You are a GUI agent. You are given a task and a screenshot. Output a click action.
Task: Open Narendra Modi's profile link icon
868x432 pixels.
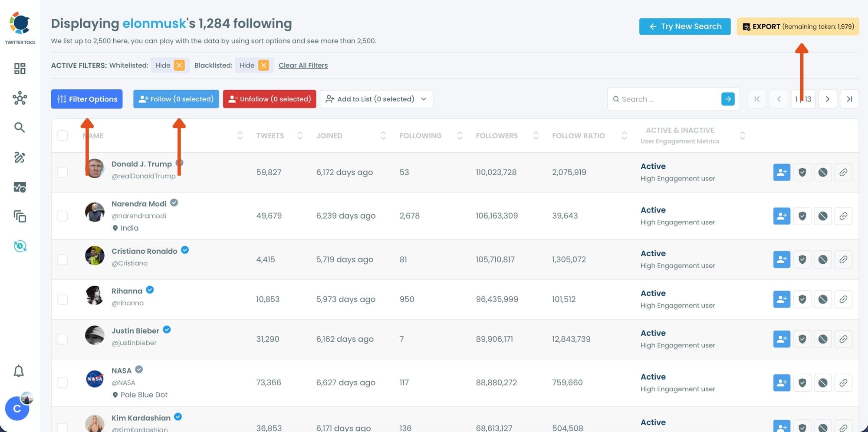(843, 216)
